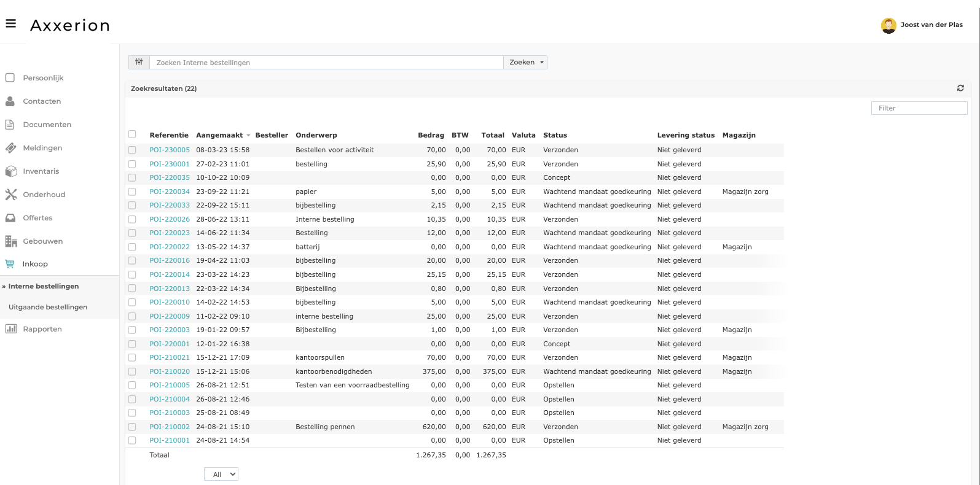Viewport: 980px width, 485px height.
Task: Open Gebouwen via its building icon
Action: (10, 241)
